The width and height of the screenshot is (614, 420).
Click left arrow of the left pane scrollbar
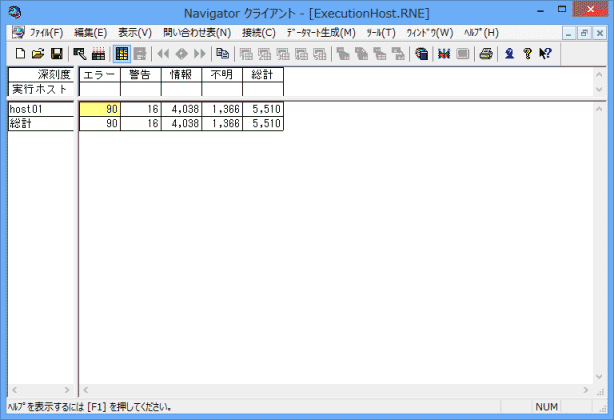[x=13, y=388]
